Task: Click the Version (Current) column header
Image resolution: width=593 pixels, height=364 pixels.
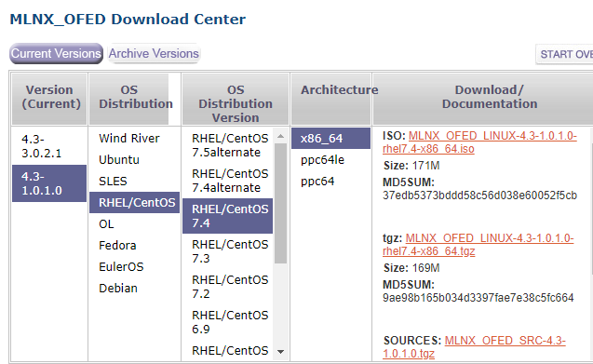Action: (x=49, y=99)
